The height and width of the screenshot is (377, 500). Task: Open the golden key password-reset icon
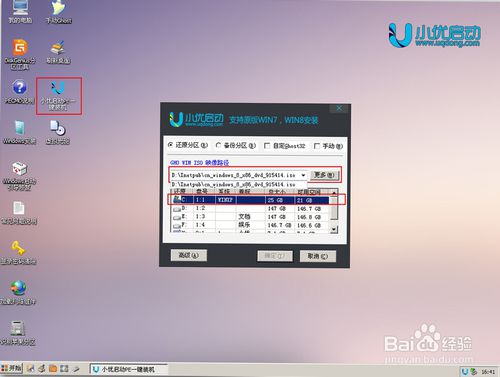tap(18, 253)
